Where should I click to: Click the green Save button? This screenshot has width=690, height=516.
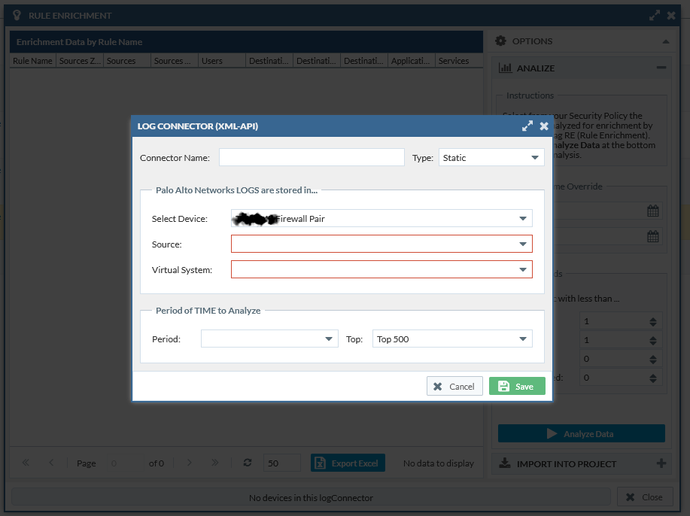pos(516,386)
